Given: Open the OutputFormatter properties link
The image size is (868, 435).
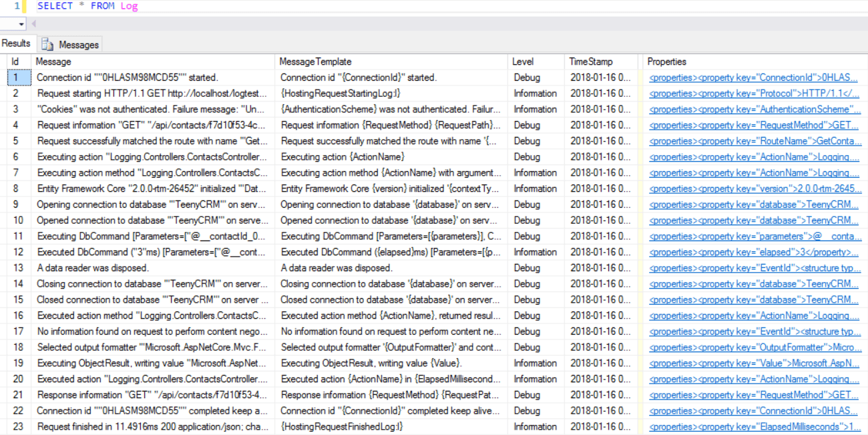Looking at the screenshot, I should coord(754,347).
